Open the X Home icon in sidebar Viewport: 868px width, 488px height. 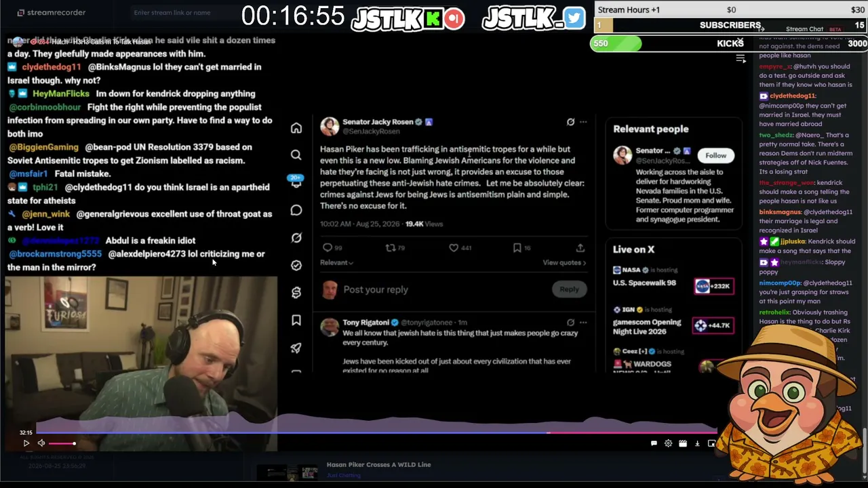pyautogui.click(x=296, y=128)
